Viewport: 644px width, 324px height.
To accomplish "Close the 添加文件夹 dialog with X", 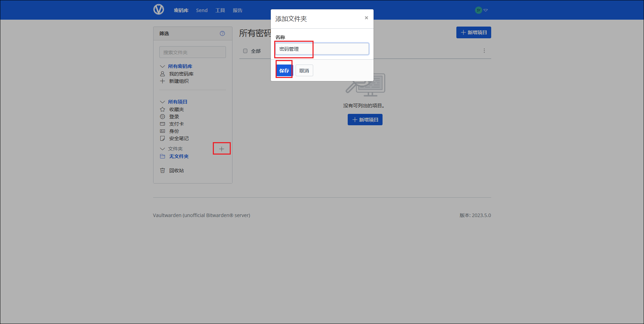I will (x=366, y=18).
